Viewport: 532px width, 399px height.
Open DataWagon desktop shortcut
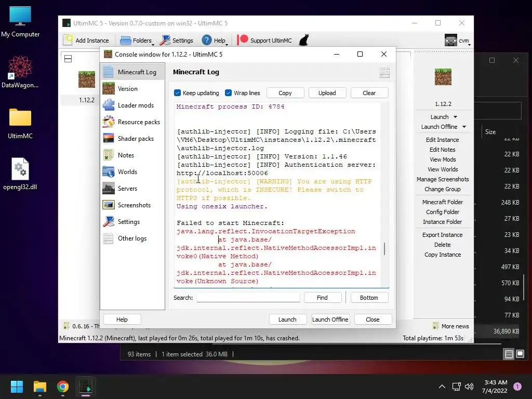(x=20, y=72)
